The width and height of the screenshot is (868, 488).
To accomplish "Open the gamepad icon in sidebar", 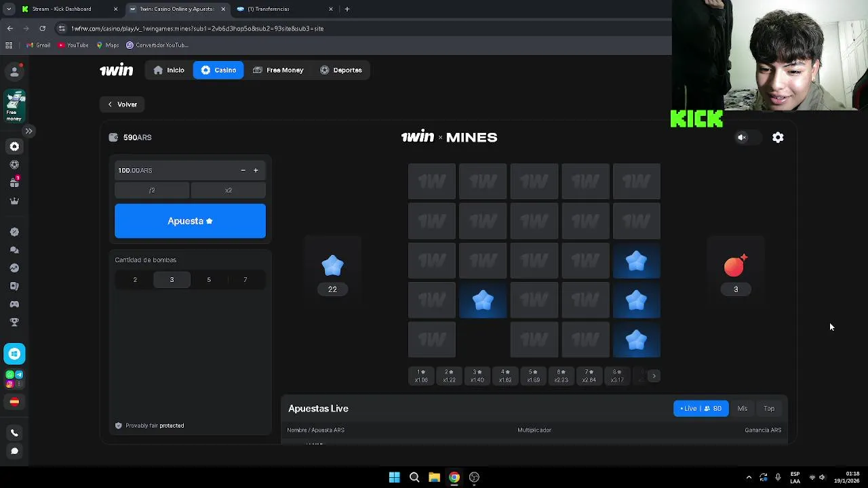I will 14,304.
